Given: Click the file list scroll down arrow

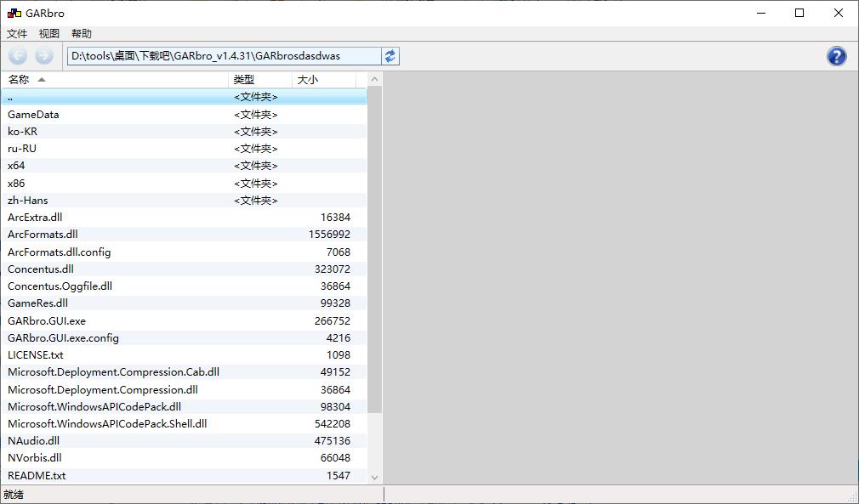Looking at the screenshot, I should 375,477.
